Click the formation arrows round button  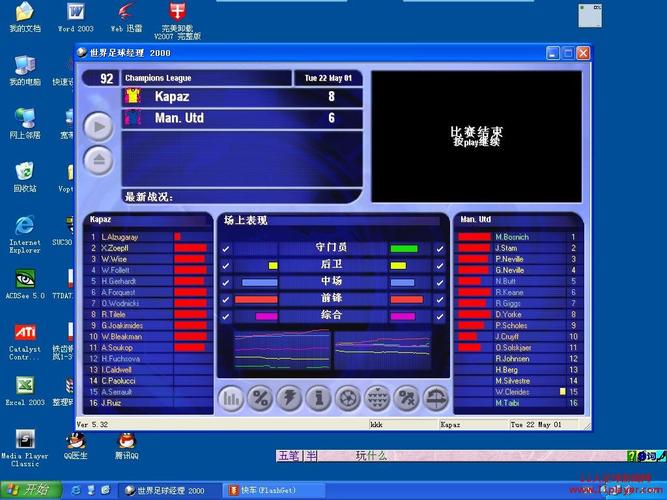pyautogui.click(x=377, y=399)
